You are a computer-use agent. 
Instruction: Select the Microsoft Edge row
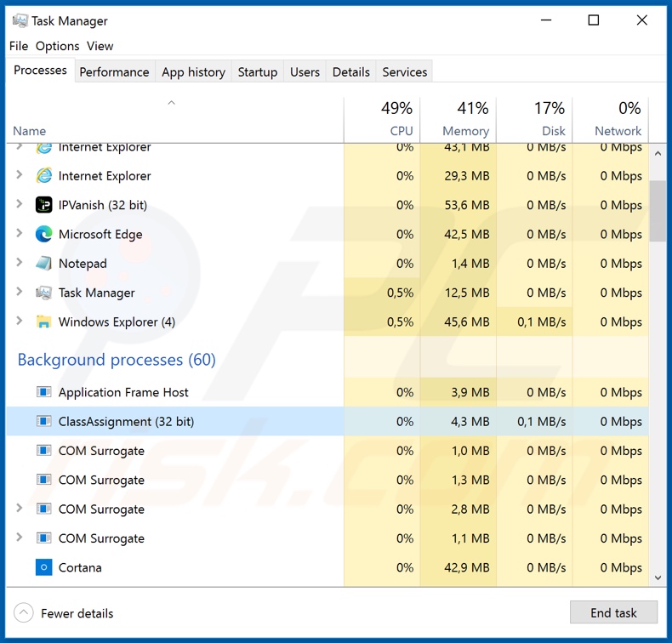pyautogui.click(x=327, y=234)
